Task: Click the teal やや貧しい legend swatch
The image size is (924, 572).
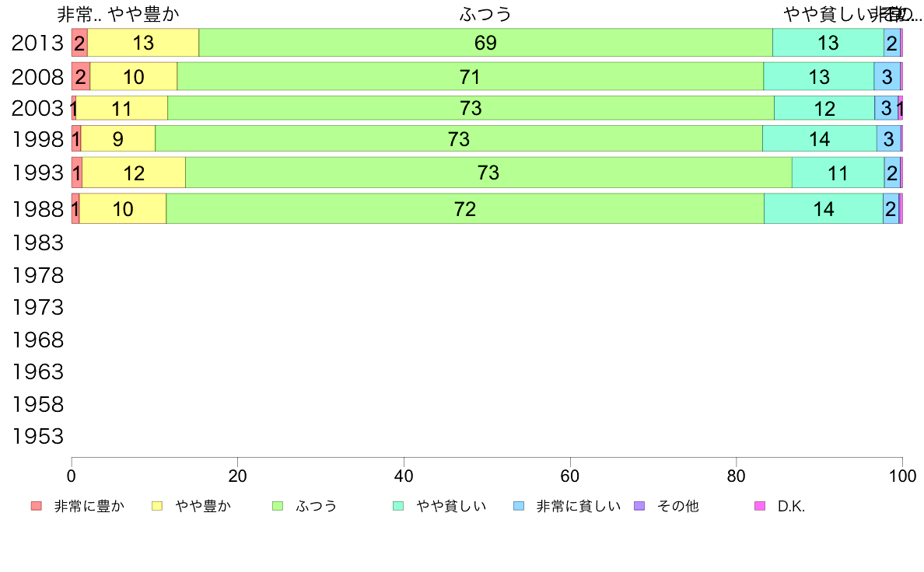Action: pos(398,506)
